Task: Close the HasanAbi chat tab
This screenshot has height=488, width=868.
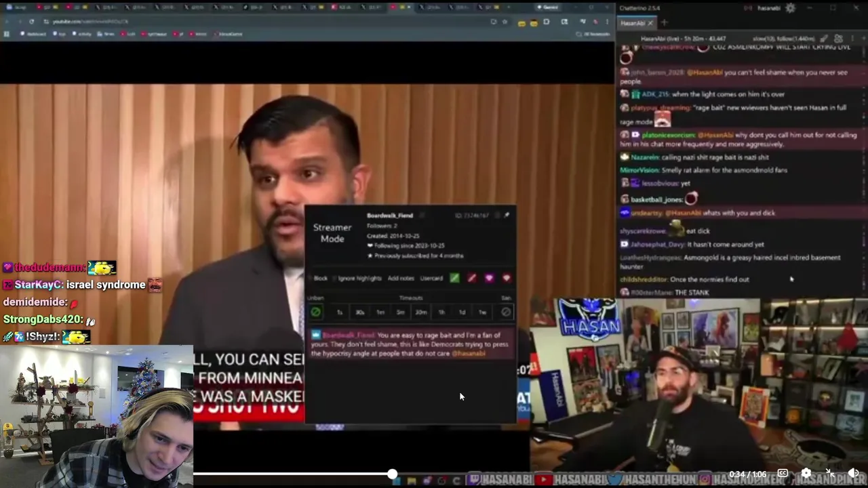Action: (650, 23)
